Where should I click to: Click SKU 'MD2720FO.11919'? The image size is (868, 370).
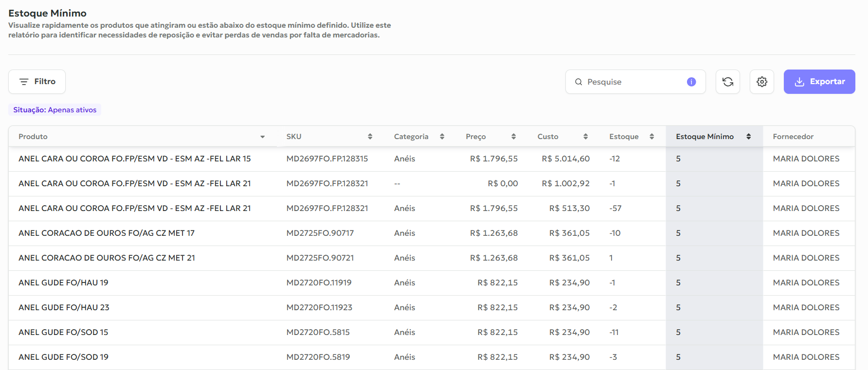[x=319, y=282]
